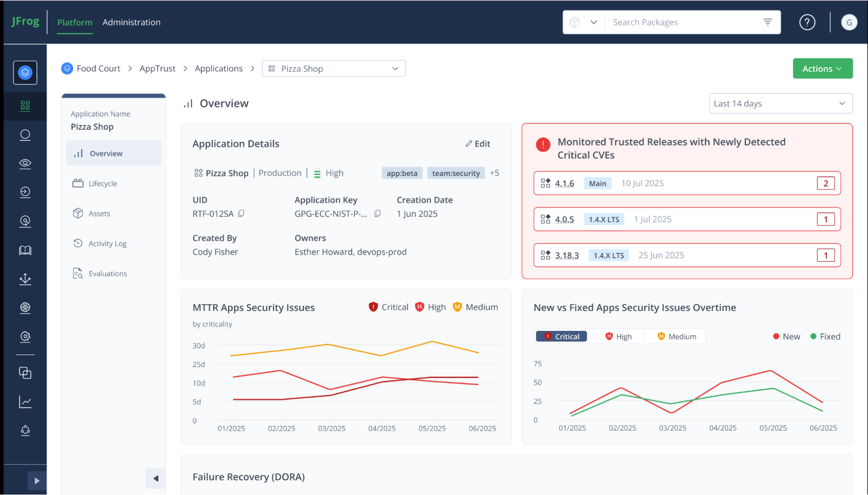Click the Distribution download icon in sidebar
Screen dimensions: 868x495
25,279
